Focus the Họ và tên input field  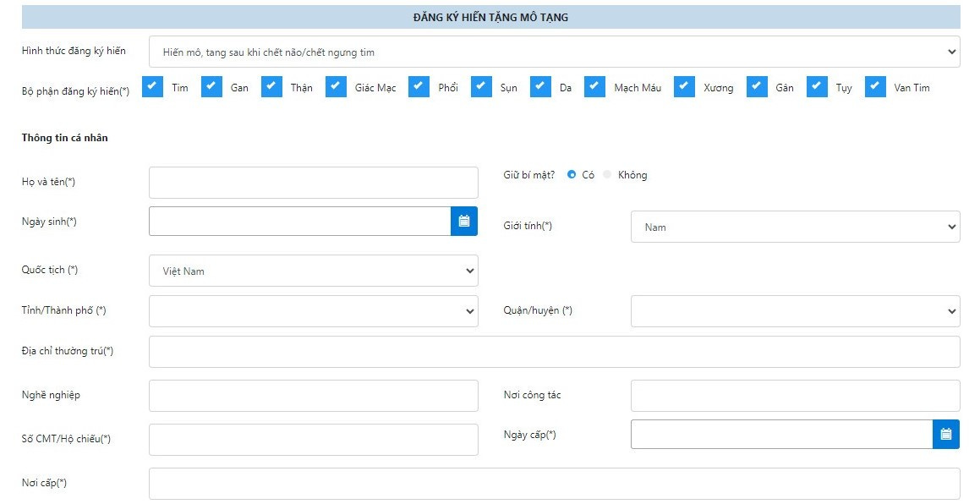coord(314,183)
